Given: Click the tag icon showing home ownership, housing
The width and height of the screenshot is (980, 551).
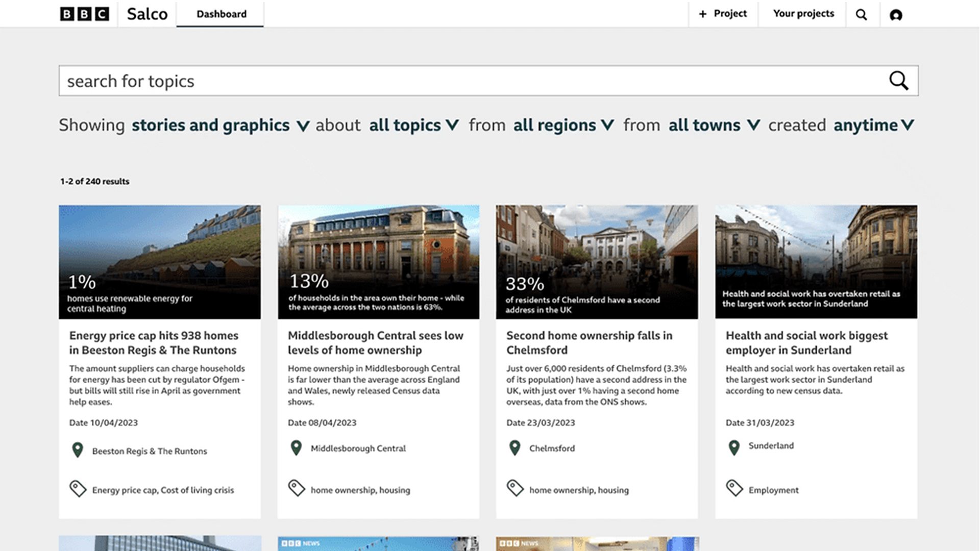Looking at the screenshot, I should tap(296, 488).
